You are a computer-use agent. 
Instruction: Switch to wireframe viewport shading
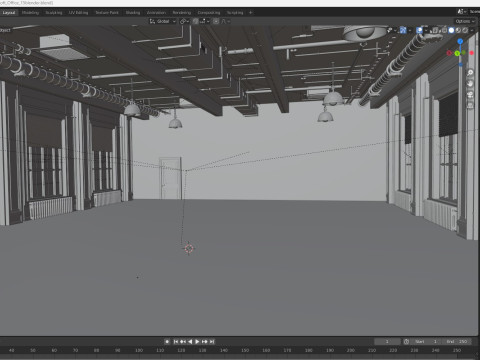[x=445, y=30]
